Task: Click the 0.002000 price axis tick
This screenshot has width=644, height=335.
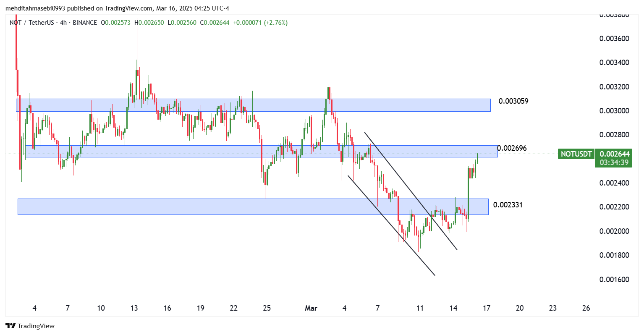Action: (614, 231)
